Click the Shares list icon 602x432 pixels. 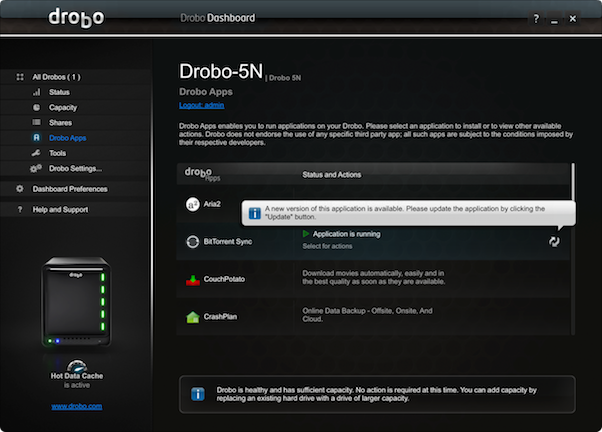click(x=36, y=122)
